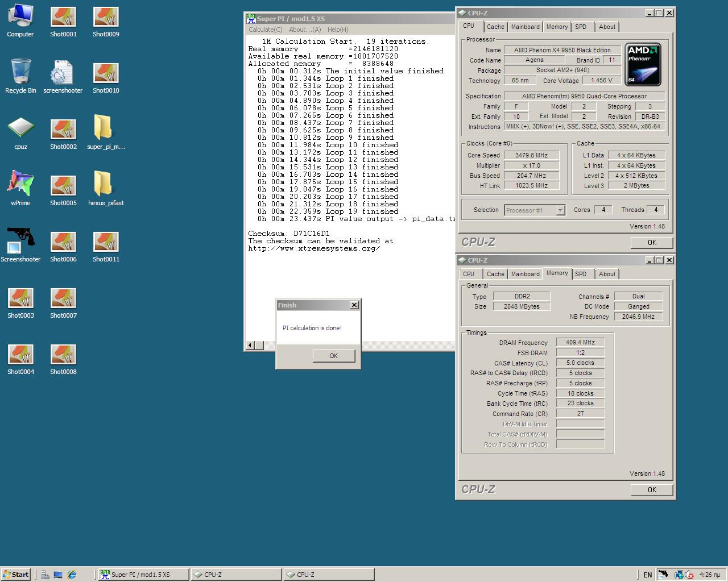Select the wPrime desktop icon

pyautogui.click(x=20, y=189)
